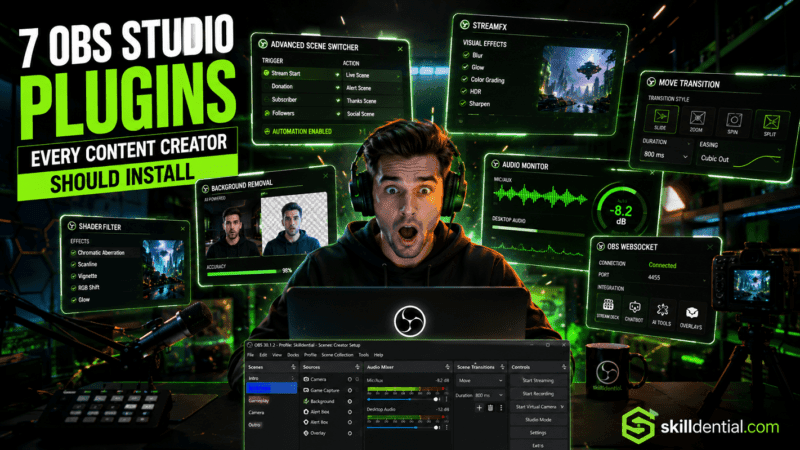Open Duration 800 ms dropdown in OBS window
The width and height of the screenshot is (800, 450).
pyautogui.click(x=489, y=395)
